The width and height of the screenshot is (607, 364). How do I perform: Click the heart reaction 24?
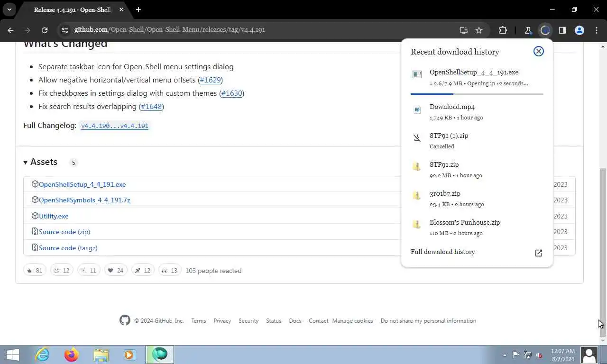click(116, 271)
